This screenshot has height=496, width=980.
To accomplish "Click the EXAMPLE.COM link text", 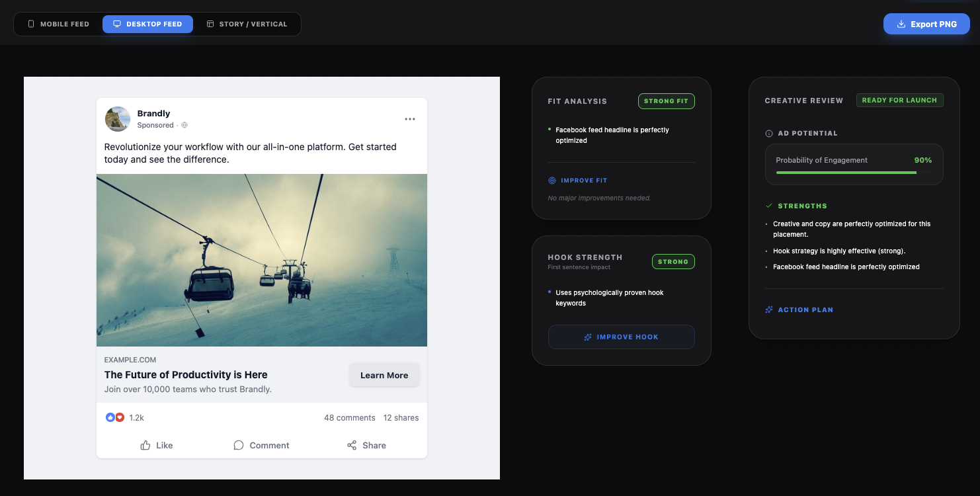I will tap(130, 360).
